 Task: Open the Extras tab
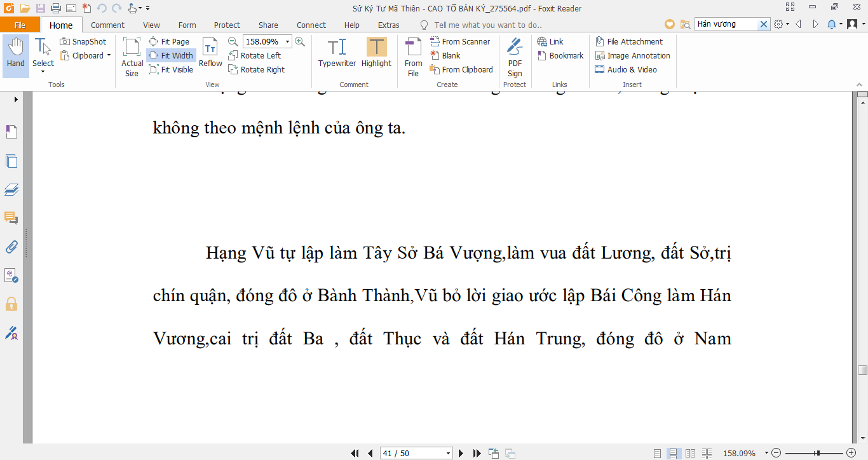click(388, 25)
